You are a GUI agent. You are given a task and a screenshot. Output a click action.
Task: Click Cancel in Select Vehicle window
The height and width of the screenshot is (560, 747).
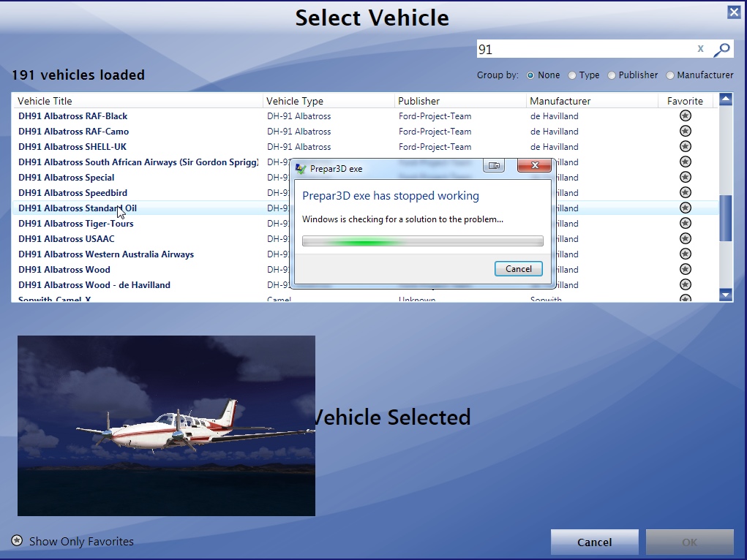pyautogui.click(x=595, y=542)
